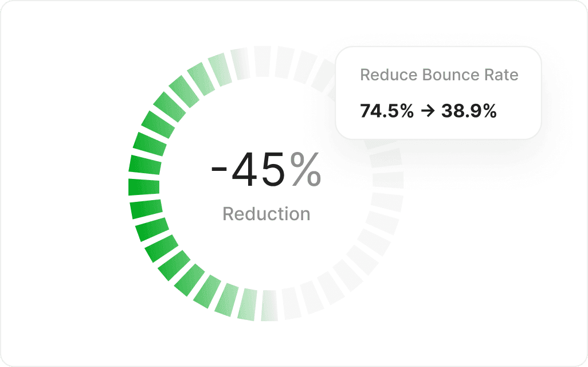The height and width of the screenshot is (367, 588).
Task: Click the gray percent sign beside 45
Action: pyautogui.click(x=305, y=170)
